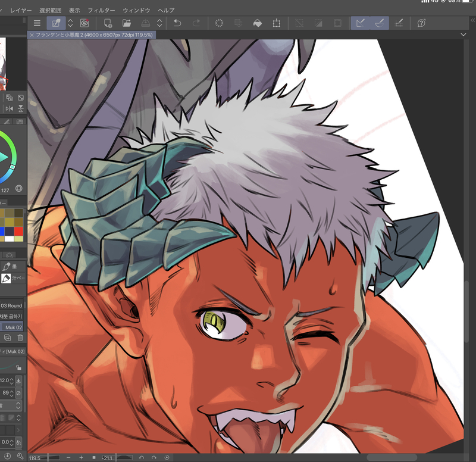Click the invert selection icon

pyautogui.click(x=318, y=23)
